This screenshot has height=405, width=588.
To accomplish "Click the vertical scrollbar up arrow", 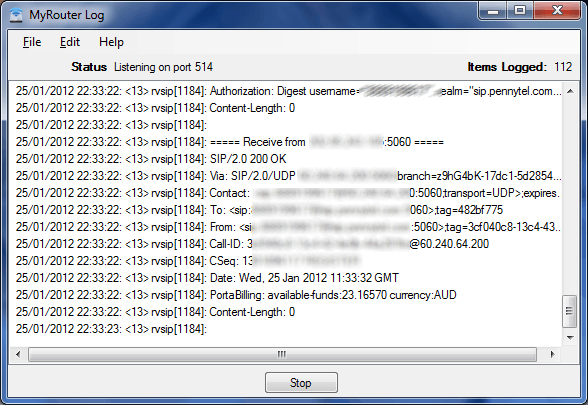I will [x=570, y=91].
